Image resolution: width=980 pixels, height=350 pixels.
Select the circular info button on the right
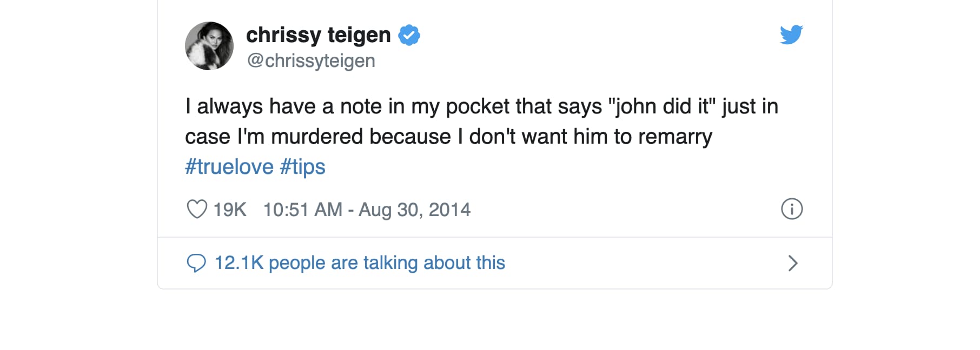pyautogui.click(x=792, y=208)
